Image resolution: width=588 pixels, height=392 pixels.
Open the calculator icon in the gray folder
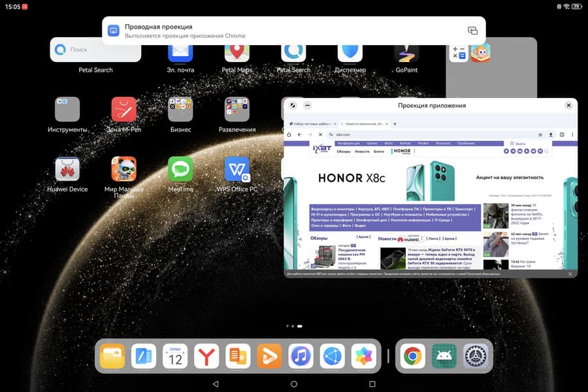tap(459, 52)
